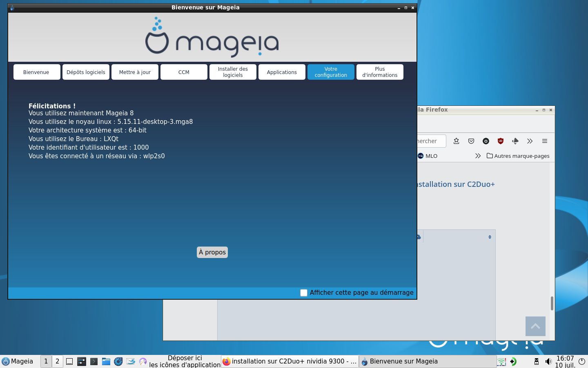Viewport: 588px width, 368px height.
Task: Close the Firefox window
Action: pos(551,110)
